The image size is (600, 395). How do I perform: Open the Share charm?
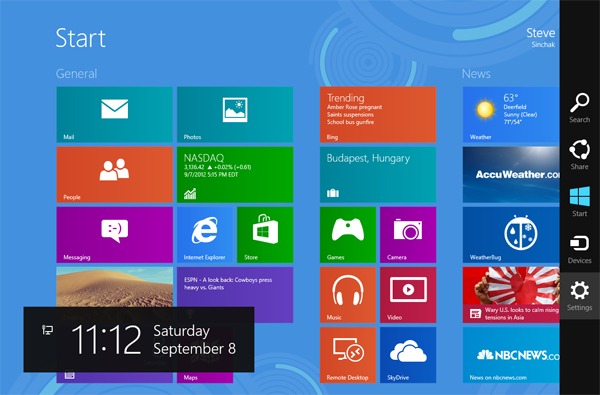point(579,154)
